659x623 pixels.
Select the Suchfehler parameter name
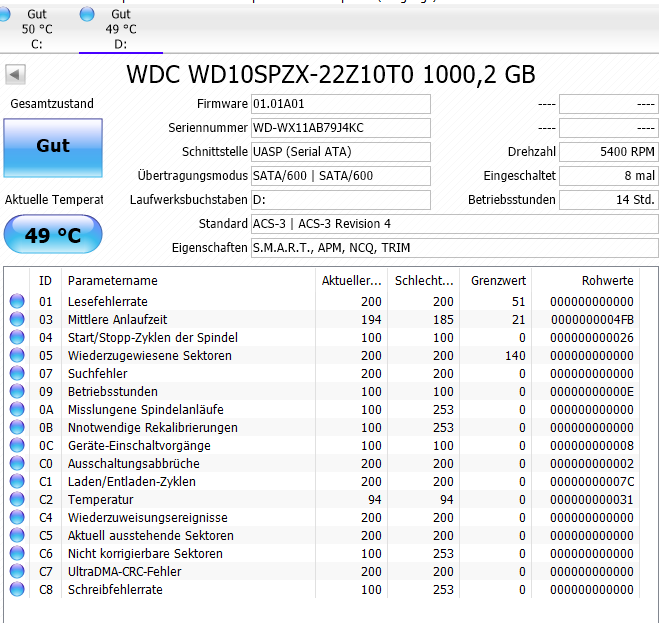pos(98,373)
